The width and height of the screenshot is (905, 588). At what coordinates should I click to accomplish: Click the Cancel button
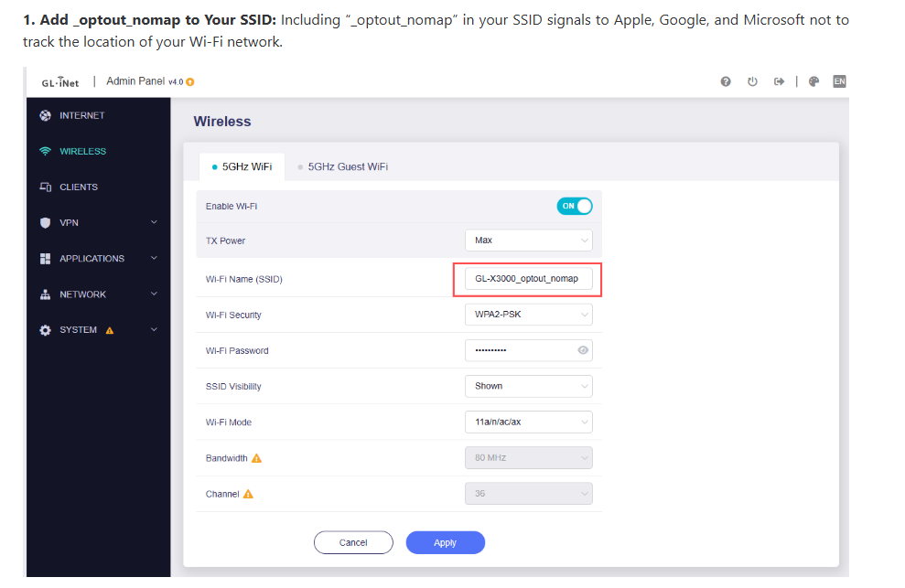coord(353,542)
